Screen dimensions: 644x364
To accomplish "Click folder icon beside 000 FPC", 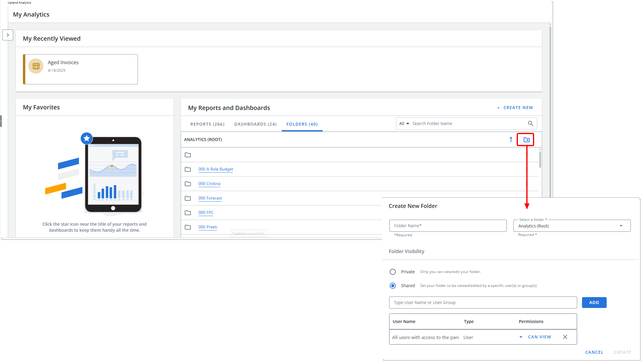I will coord(188,213).
